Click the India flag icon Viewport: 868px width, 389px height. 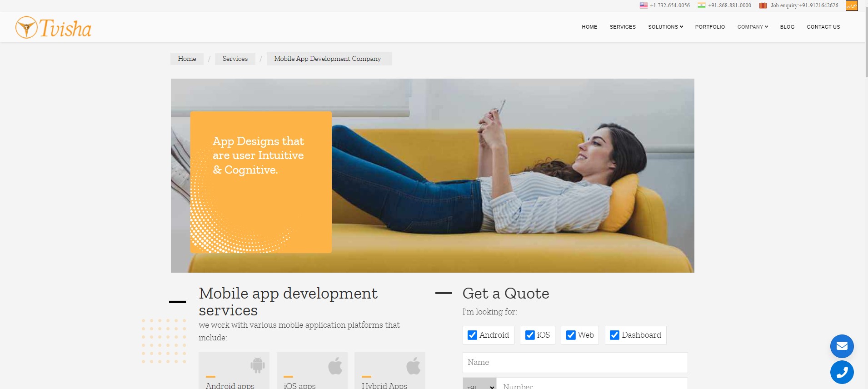click(702, 5)
